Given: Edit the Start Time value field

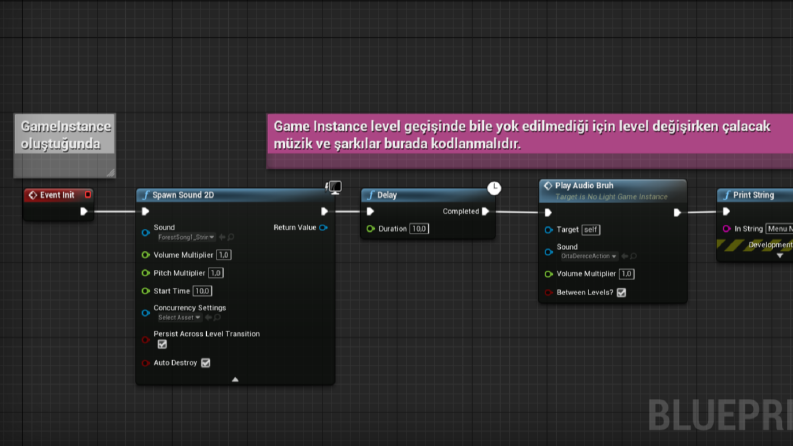Looking at the screenshot, I should (202, 291).
